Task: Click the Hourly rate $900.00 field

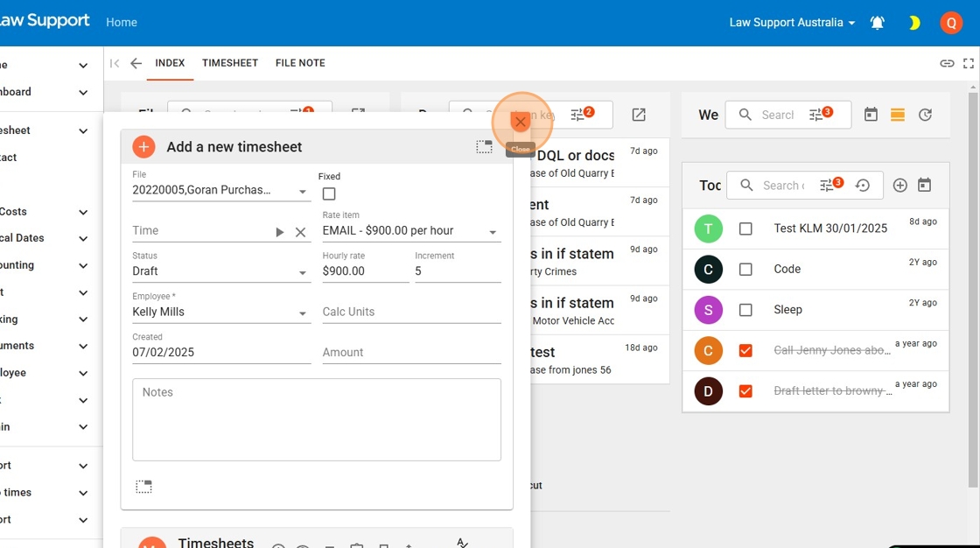Action: point(366,271)
